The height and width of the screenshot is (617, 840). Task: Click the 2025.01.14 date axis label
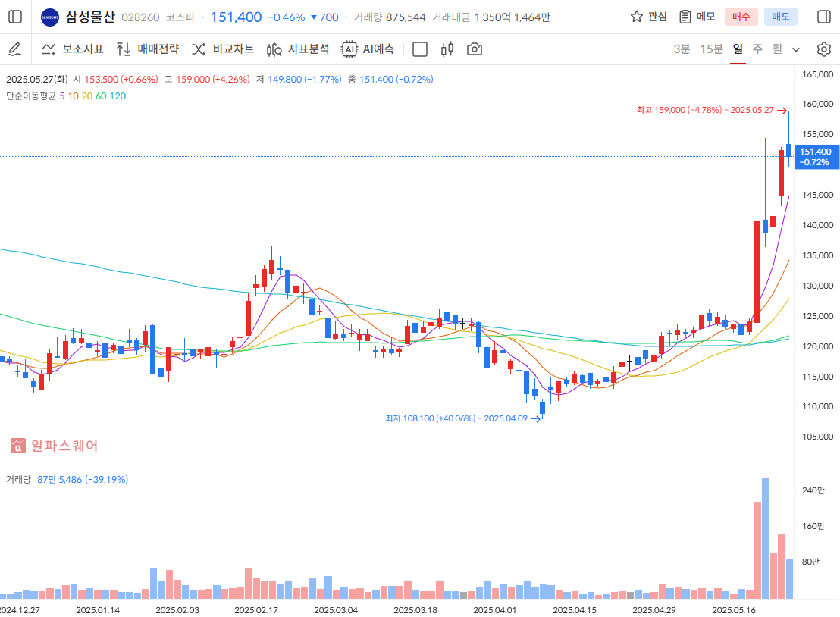tap(98, 610)
